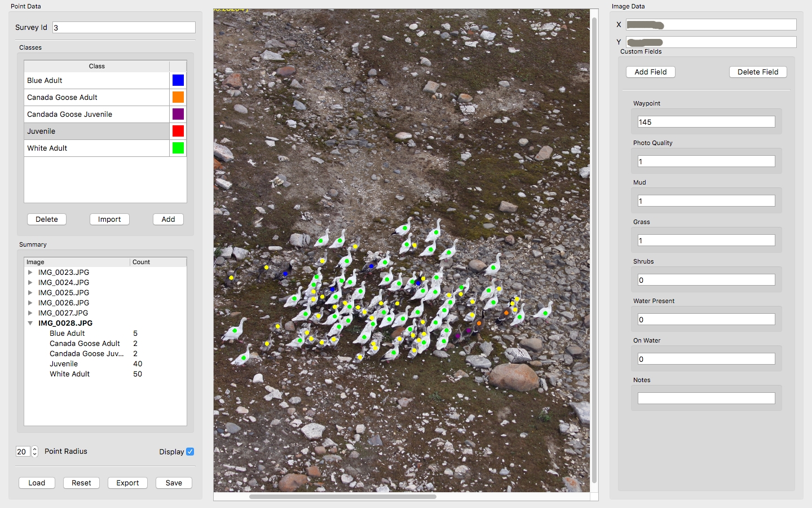This screenshot has width=812, height=508.
Task: Expand IMG_0023.JPG in the summary tree
Action: point(30,272)
